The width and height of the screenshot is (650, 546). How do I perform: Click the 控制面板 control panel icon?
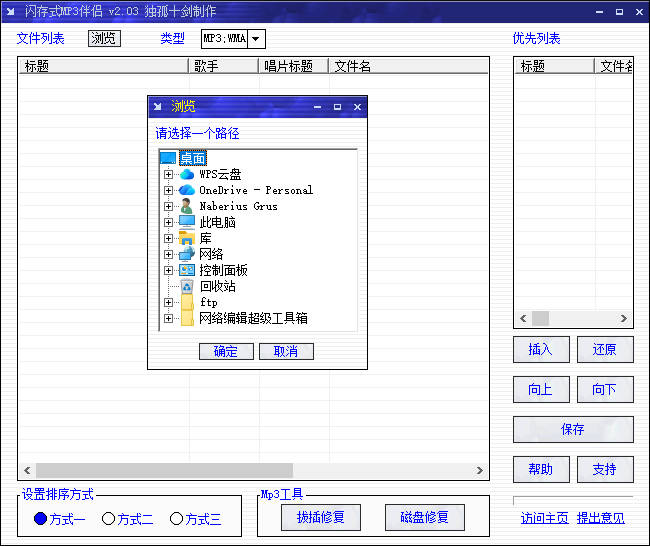pyautogui.click(x=186, y=270)
